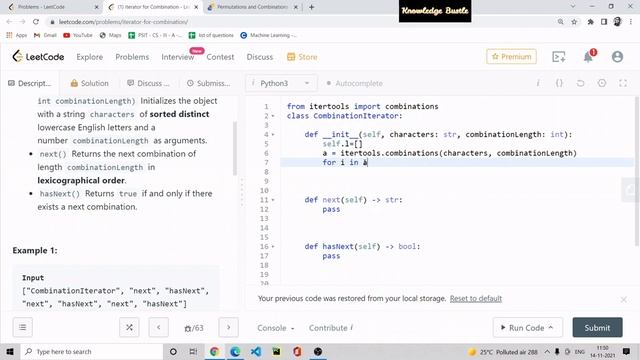Screen dimensions: 640x360
Task: Open the notifications bell
Action: (588, 57)
